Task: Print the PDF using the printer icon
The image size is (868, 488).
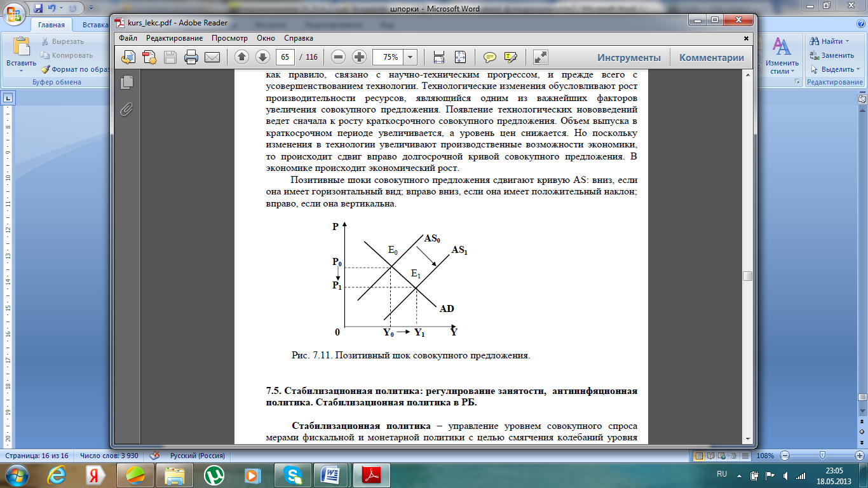Action: [191, 57]
